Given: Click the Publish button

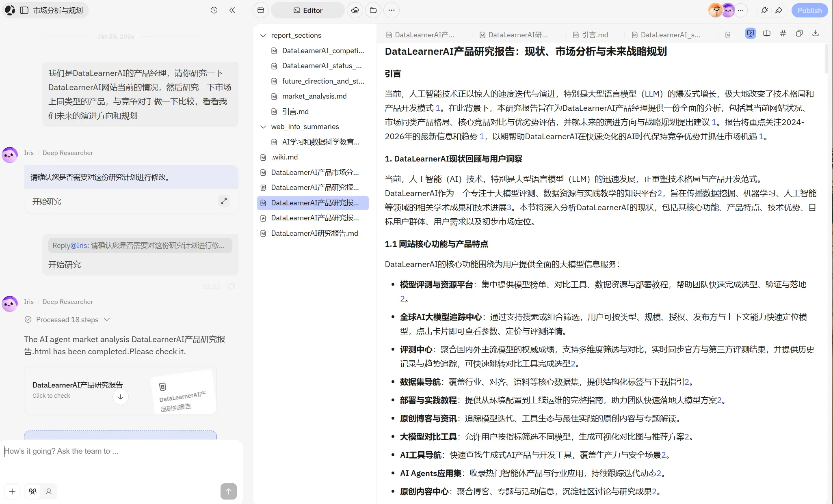Looking at the screenshot, I should (x=809, y=10).
